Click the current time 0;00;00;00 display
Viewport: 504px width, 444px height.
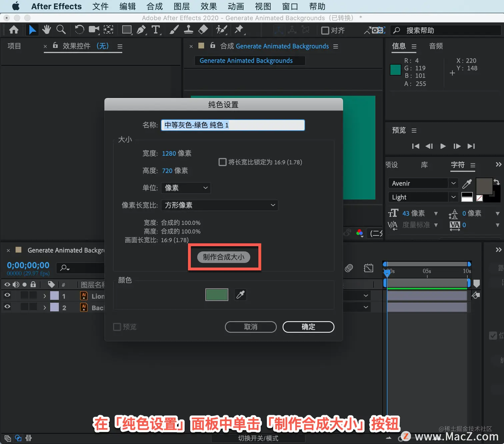(x=28, y=265)
